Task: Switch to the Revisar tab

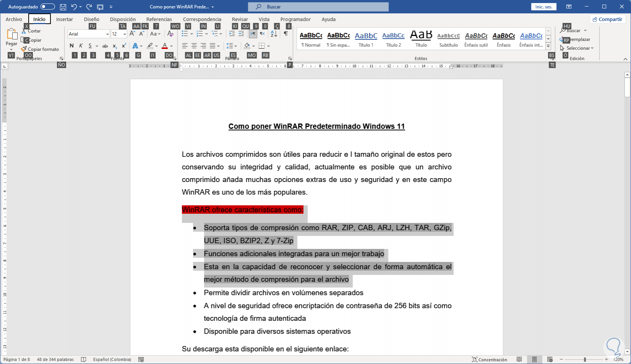Action: click(240, 19)
